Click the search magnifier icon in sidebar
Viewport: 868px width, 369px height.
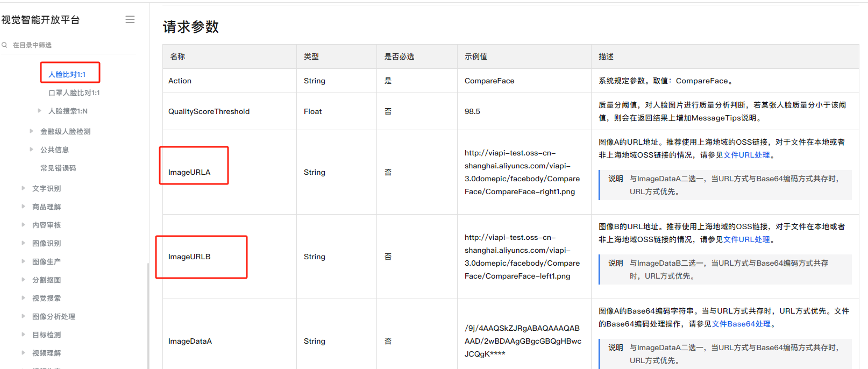[4, 45]
